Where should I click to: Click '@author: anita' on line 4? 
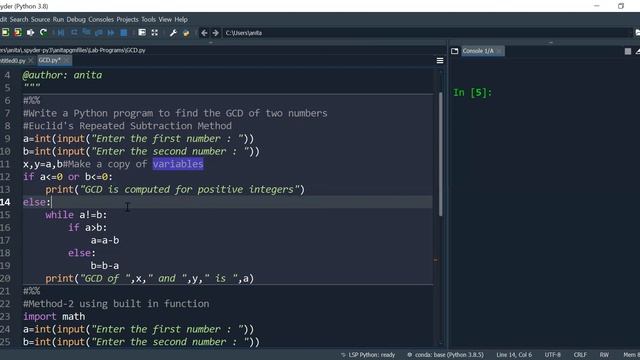tap(62, 75)
